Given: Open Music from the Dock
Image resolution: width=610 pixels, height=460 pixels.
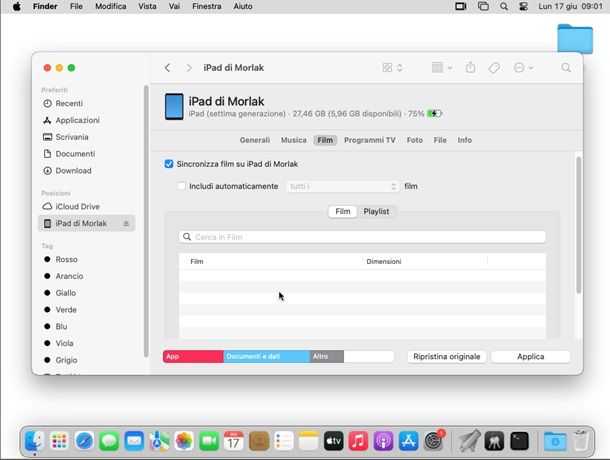Looking at the screenshot, I should click(358, 441).
